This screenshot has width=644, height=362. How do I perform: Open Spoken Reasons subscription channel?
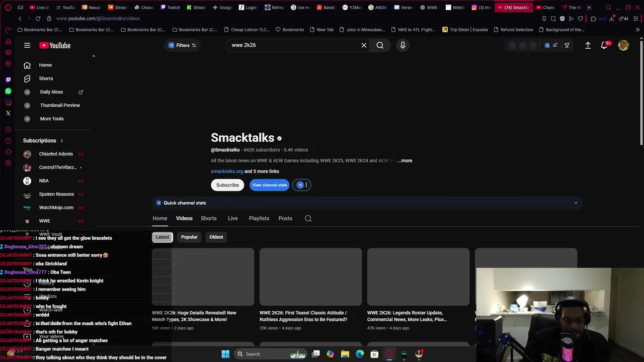[x=56, y=194]
